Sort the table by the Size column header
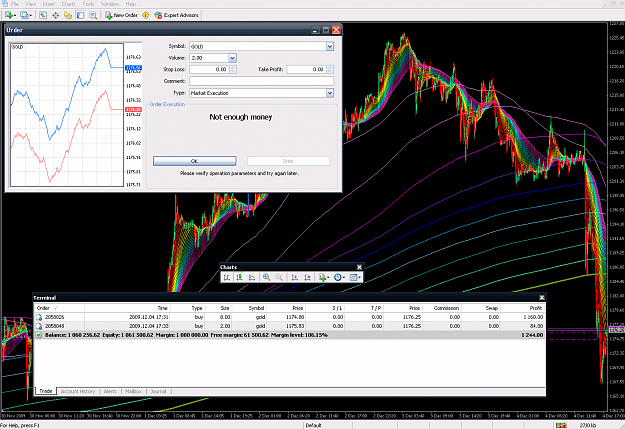625x429 pixels. (218, 308)
